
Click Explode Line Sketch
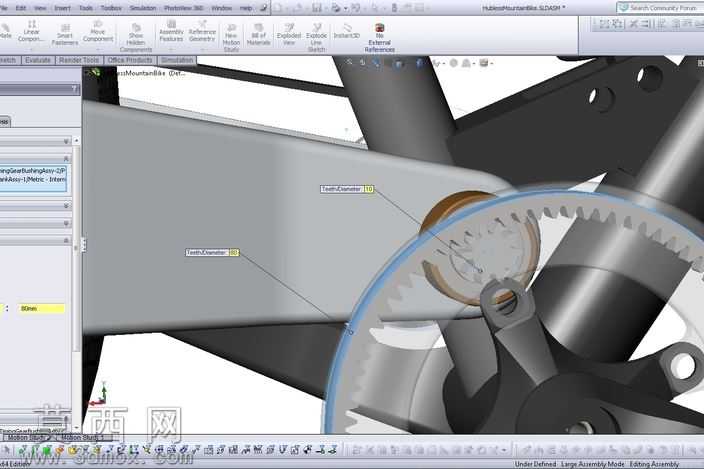pos(317,38)
